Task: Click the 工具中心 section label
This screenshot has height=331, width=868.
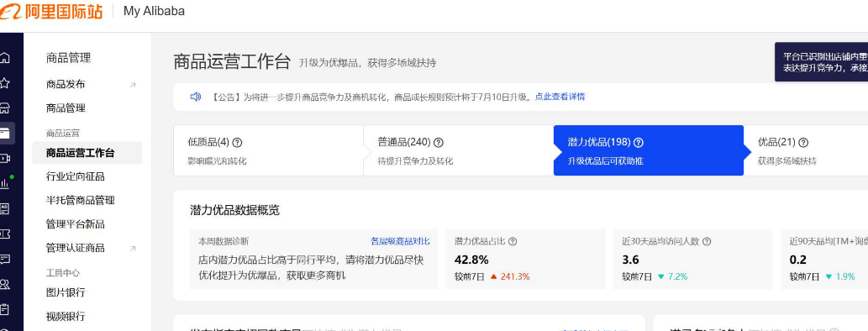Action: pos(62,273)
